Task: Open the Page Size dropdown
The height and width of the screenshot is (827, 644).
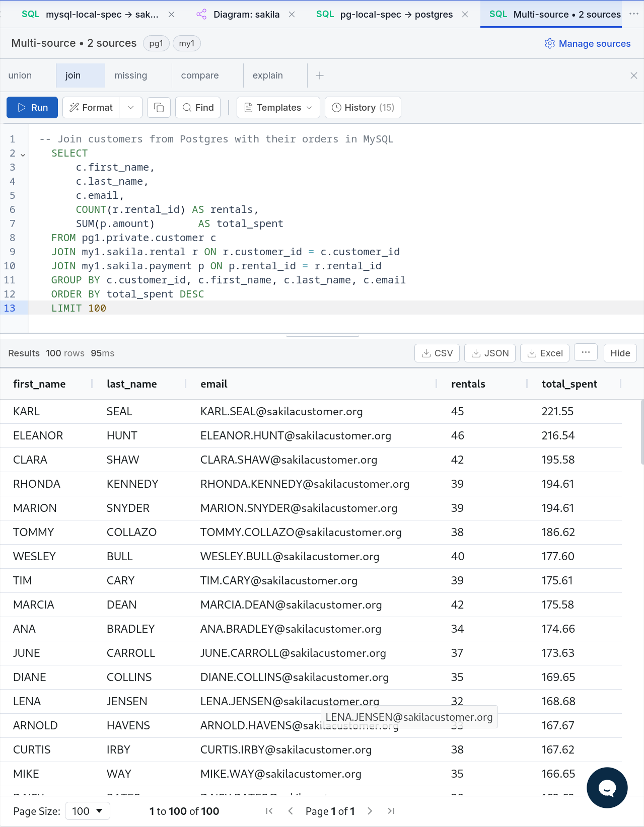Action: 88,811
